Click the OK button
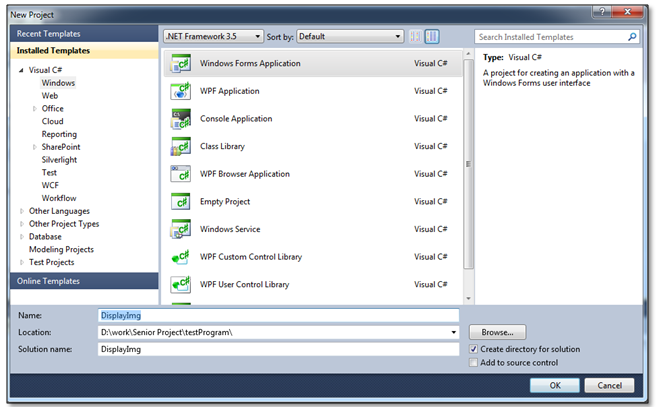 click(555, 385)
